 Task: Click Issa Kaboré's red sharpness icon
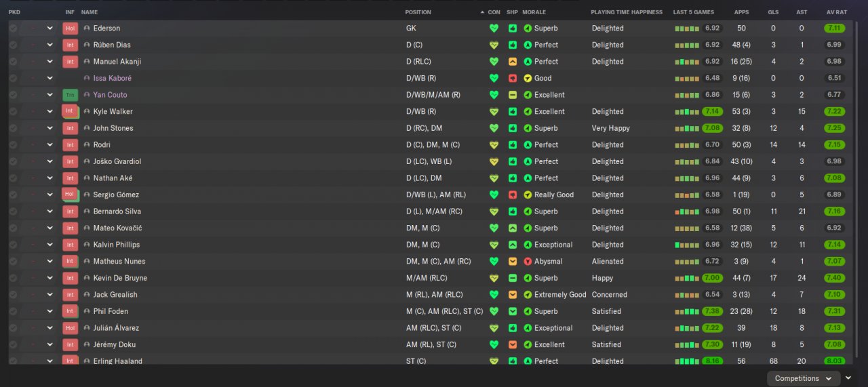tap(513, 79)
